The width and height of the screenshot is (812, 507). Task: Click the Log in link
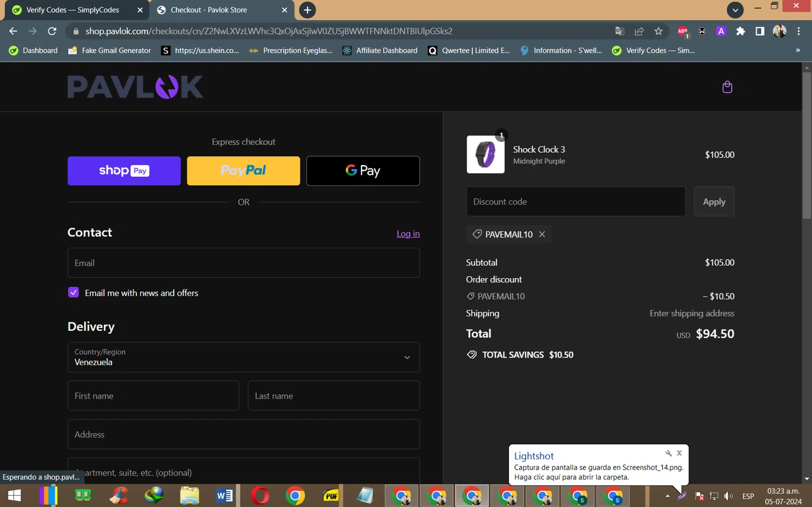pyautogui.click(x=408, y=234)
